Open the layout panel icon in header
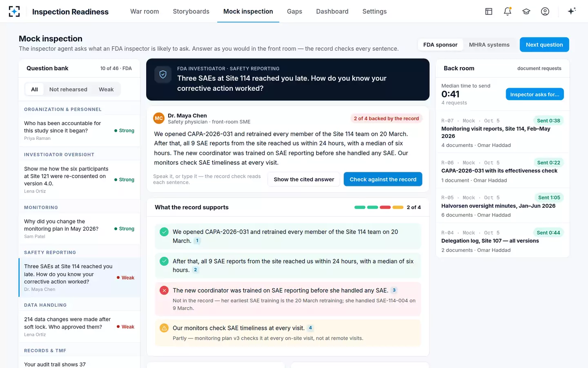The width and height of the screenshot is (588, 368). pyautogui.click(x=489, y=11)
